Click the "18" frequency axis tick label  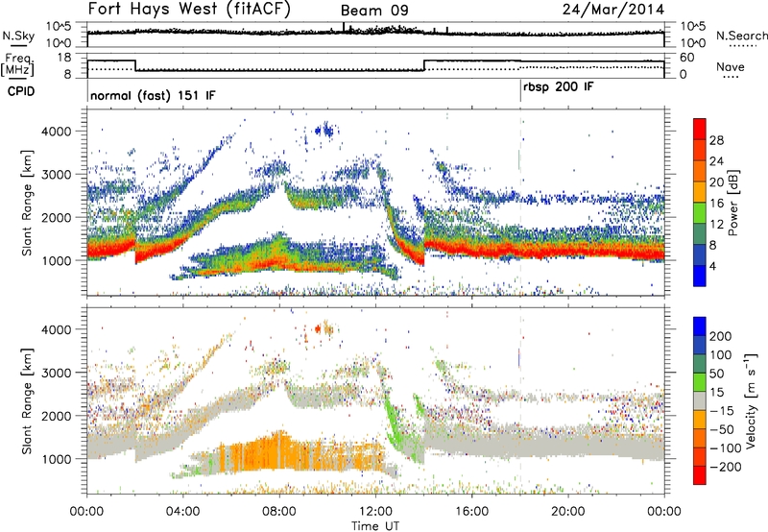64,58
